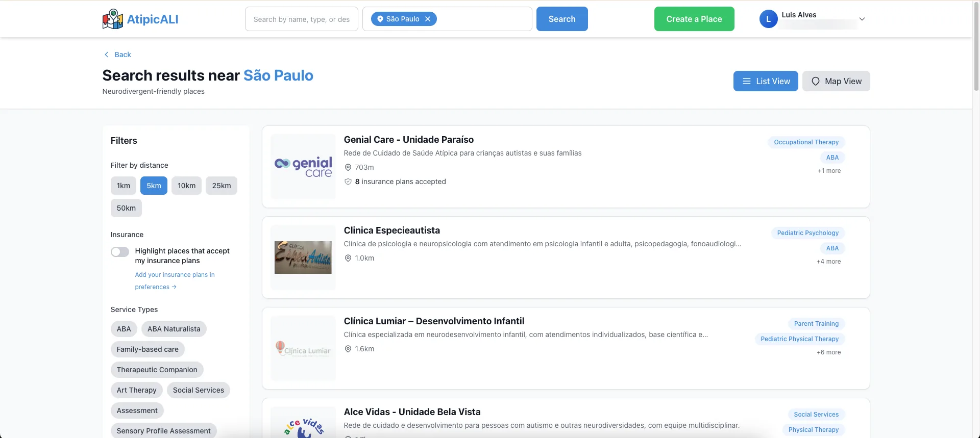The image size is (980, 438).
Task: Click the São Paulo heading text
Action: pos(278,75)
